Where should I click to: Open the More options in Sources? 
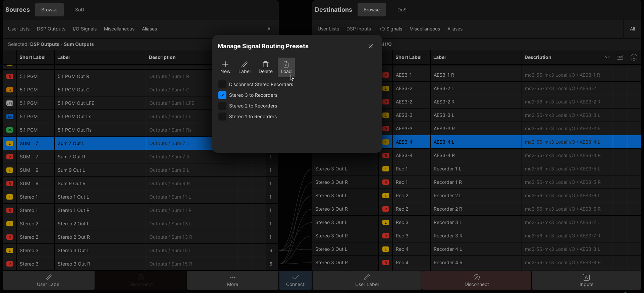232,280
